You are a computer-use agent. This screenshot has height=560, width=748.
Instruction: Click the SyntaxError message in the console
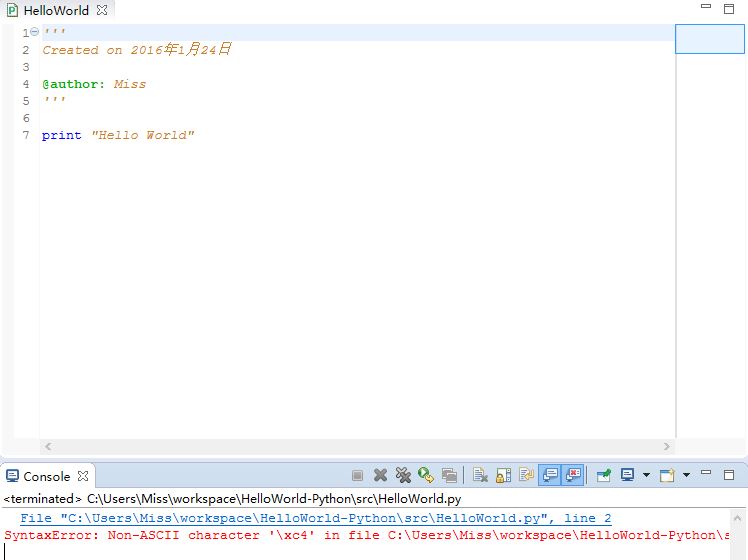coord(366,535)
